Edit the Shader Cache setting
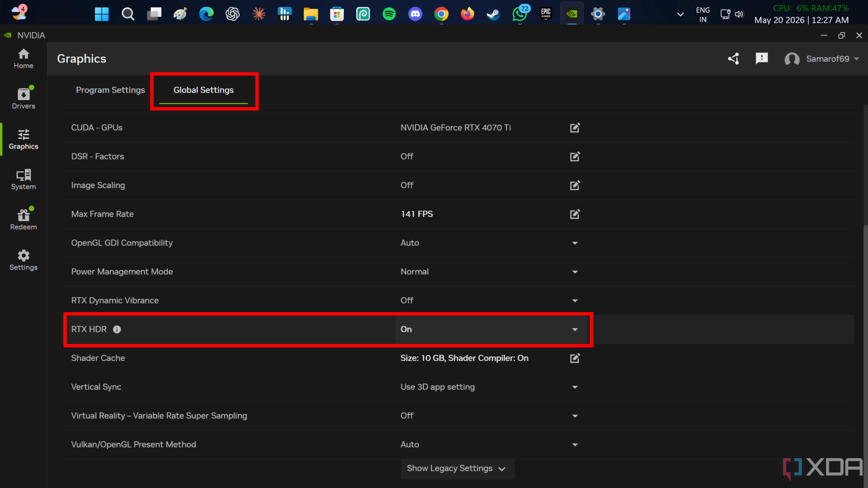Image resolution: width=868 pixels, height=488 pixels. [x=575, y=358]
